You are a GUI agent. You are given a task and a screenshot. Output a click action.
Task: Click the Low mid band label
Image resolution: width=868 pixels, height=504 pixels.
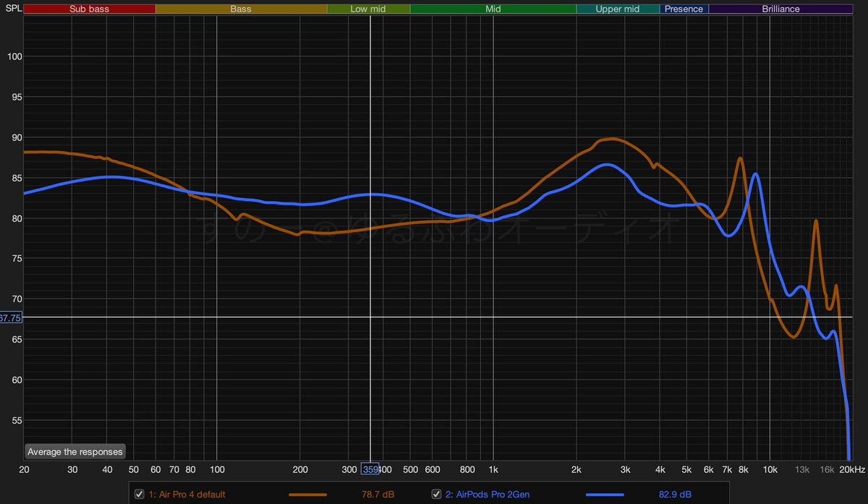coord(368,9)
